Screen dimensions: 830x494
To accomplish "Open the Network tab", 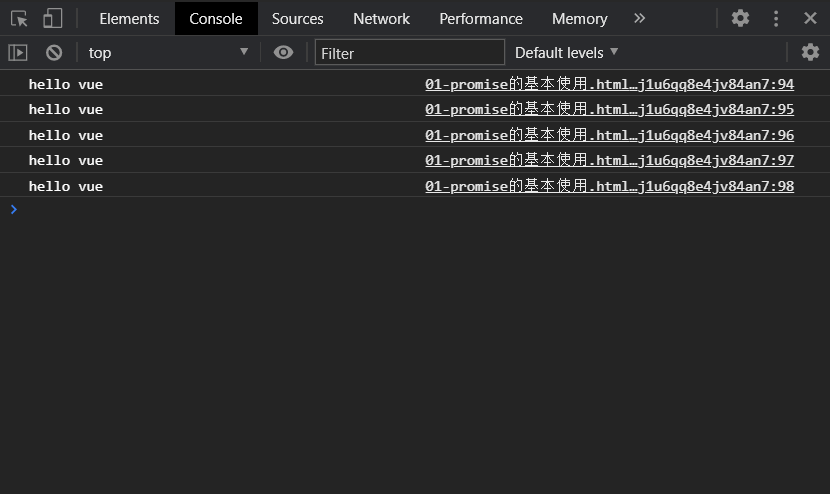I will tap(381, 19).
